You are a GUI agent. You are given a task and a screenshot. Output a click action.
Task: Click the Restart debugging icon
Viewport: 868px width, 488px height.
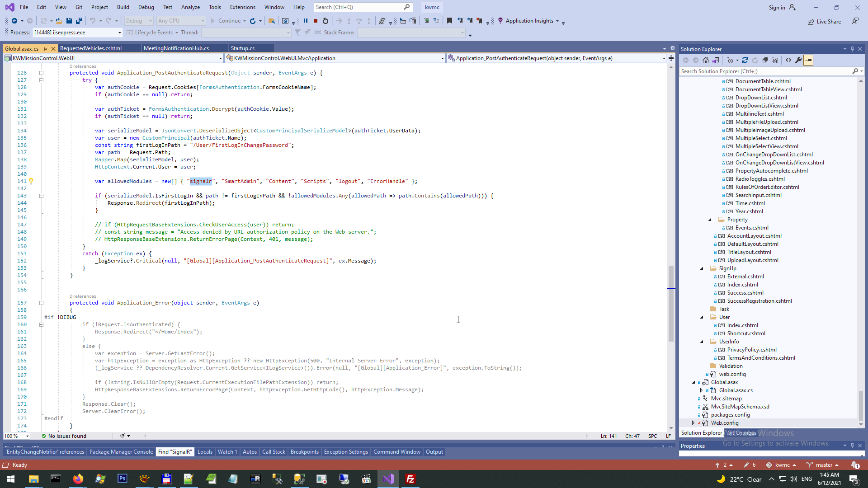click(325, 21)
